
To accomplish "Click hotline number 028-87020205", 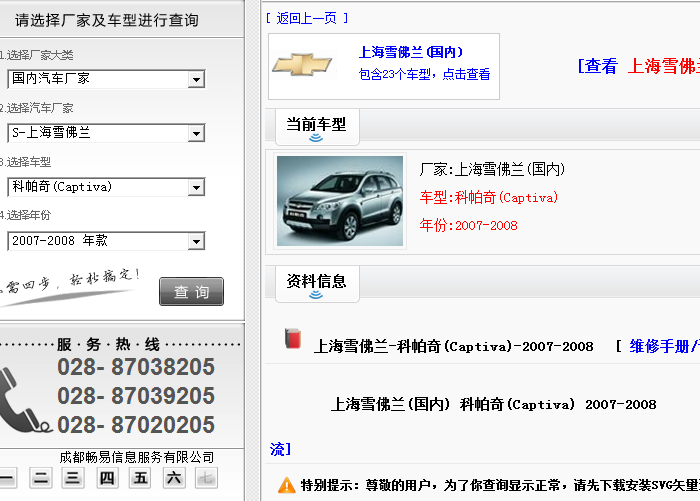I will coord(136,425).
